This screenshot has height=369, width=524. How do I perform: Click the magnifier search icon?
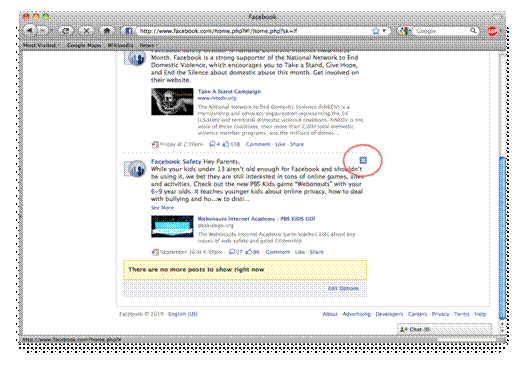point(473,31)
